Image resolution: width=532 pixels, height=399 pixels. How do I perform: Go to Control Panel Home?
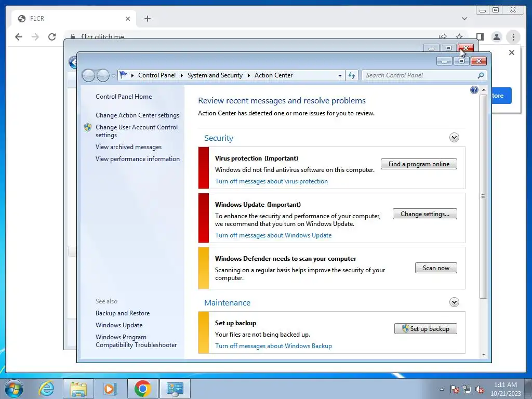tap(124, 96)
